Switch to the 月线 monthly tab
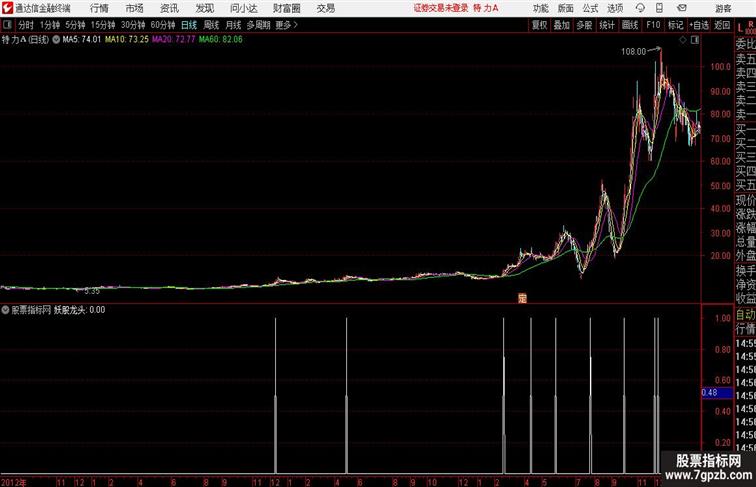 tap(233, 25)
